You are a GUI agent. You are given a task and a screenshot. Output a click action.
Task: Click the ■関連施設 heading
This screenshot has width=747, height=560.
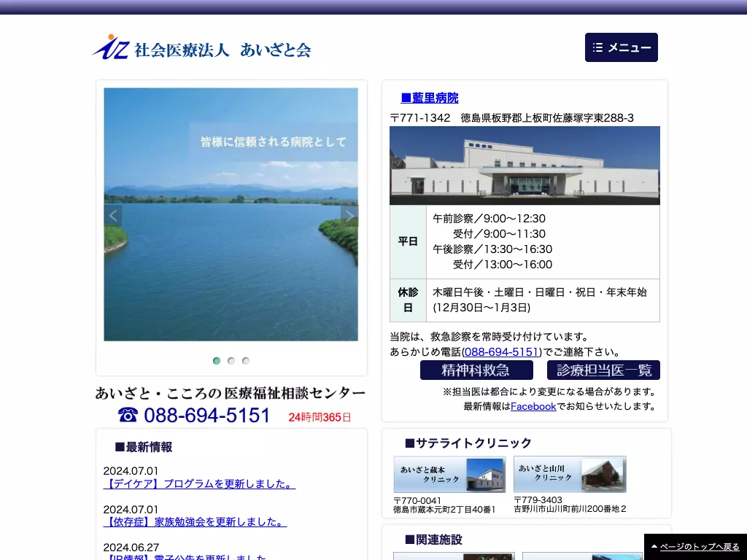pyautogui.click(x=433, y=540)
